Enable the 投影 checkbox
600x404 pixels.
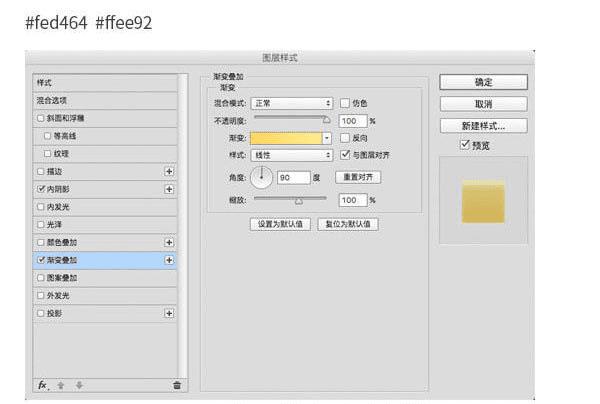click(41, 313)
